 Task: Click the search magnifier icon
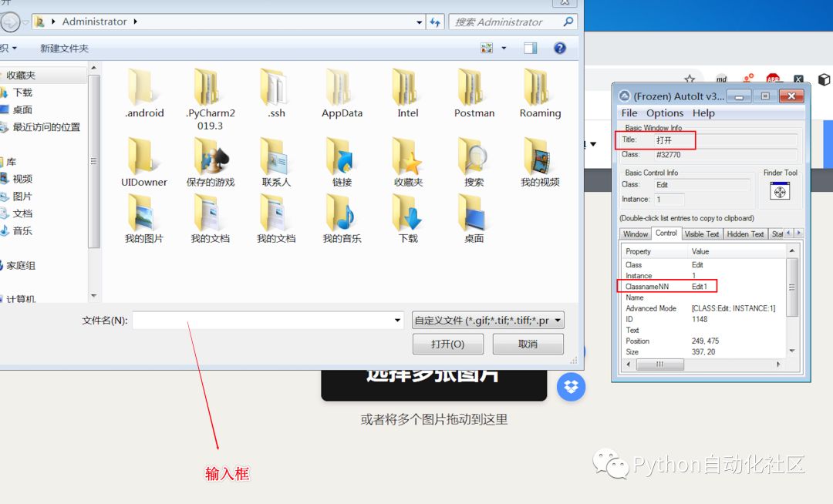(x=568, y=22)
